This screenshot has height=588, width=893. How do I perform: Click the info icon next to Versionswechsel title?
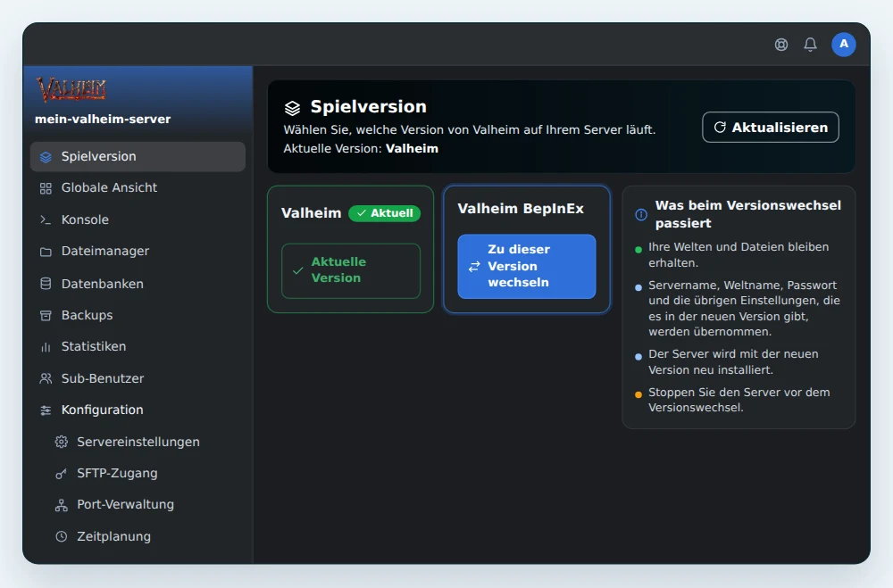pyautogui.click(x=640, y=215)
